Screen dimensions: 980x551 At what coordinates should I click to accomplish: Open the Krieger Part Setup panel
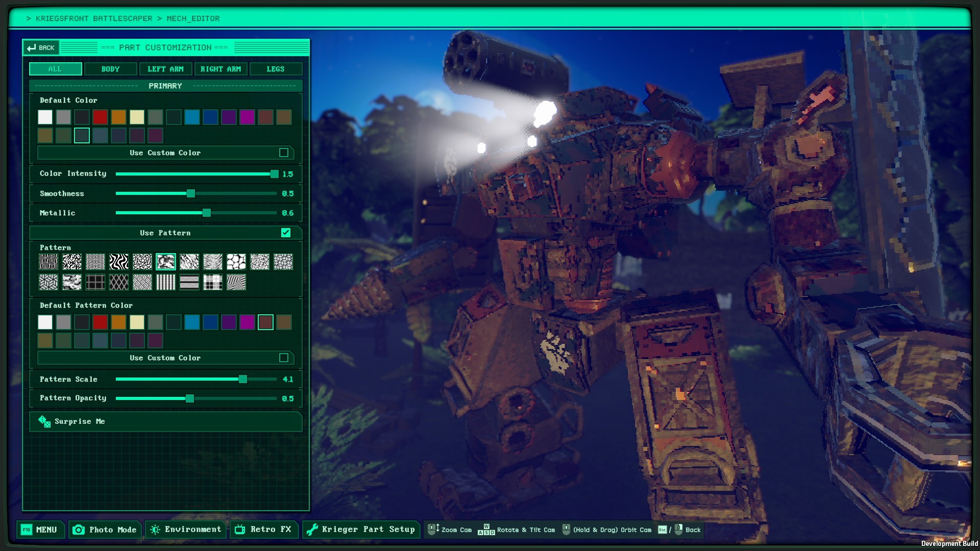[x=361, y=529]
